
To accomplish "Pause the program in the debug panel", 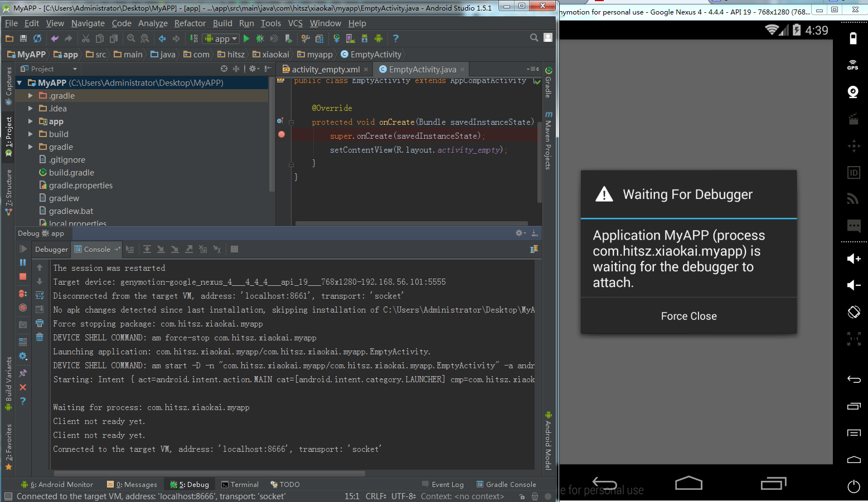I will coord(23,262).
